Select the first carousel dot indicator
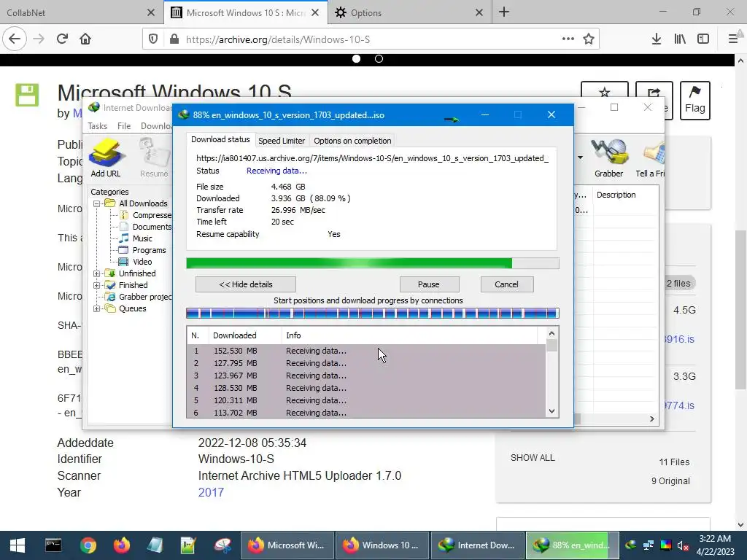 pos(356,58)
